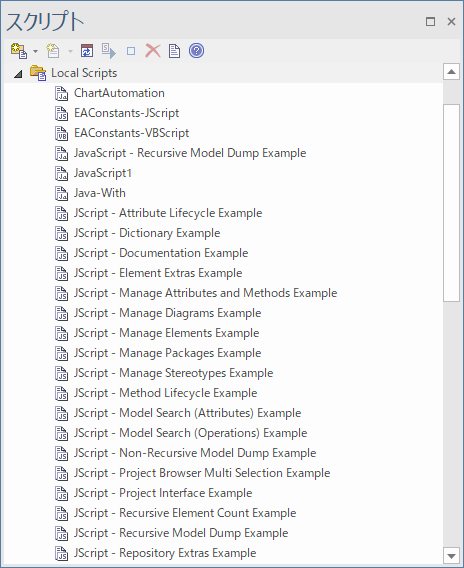
Task: Click the scrollbar up arrow button
Action: coord(451,72)
